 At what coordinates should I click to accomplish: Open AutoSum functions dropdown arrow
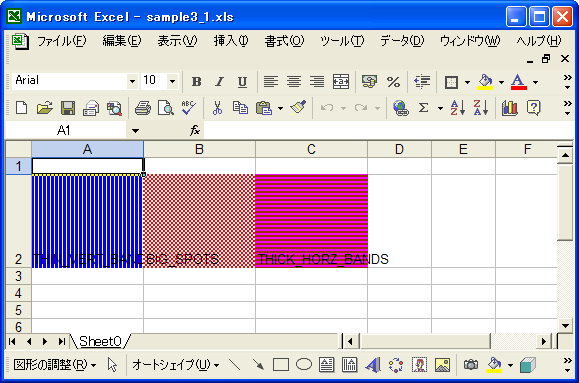(x=440, y=108)
